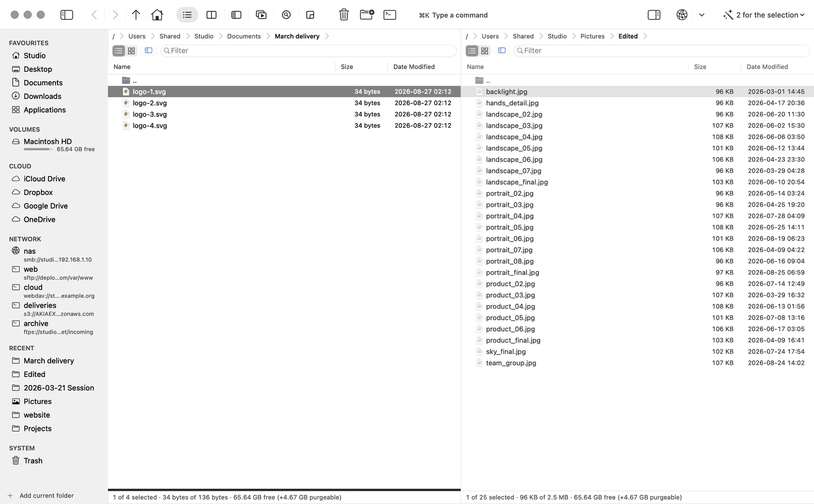Click the left pane Filter field
This screenshot has height=504, width=814.
pyautogui.click(x=308, y=51)
